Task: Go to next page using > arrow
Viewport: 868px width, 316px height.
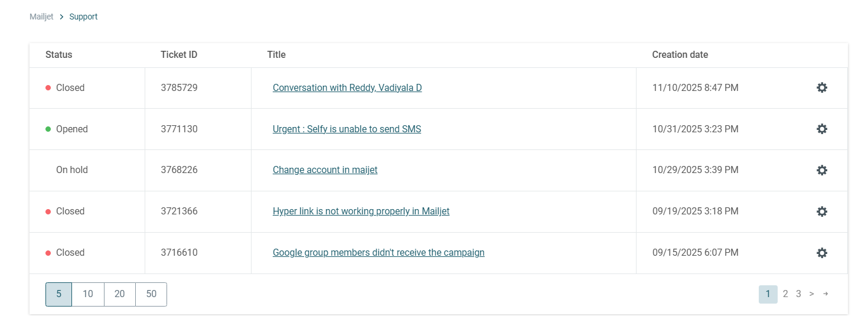Action: coord(812,294)
